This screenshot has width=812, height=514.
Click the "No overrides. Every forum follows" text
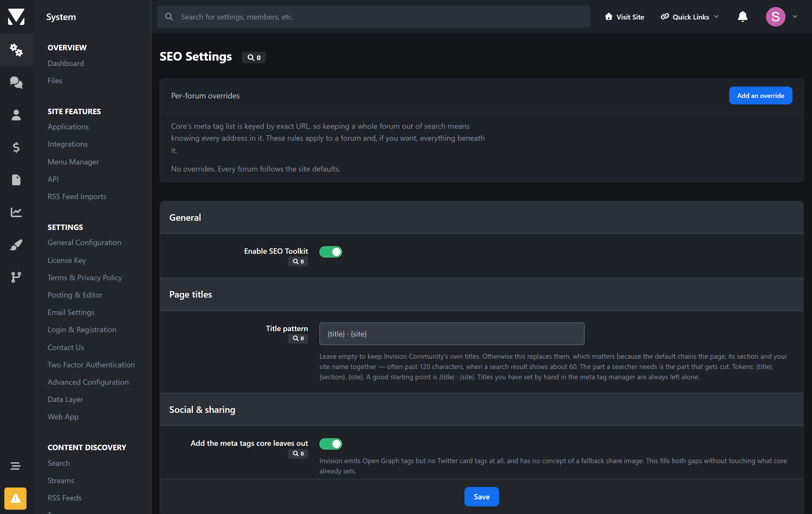pos(256,169)
